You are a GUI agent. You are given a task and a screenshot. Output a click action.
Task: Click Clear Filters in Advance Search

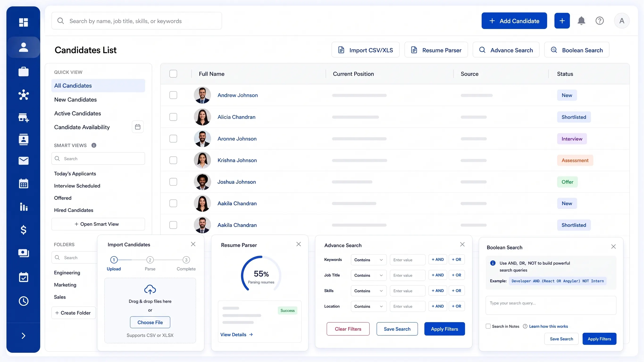(x=348, y=329)
